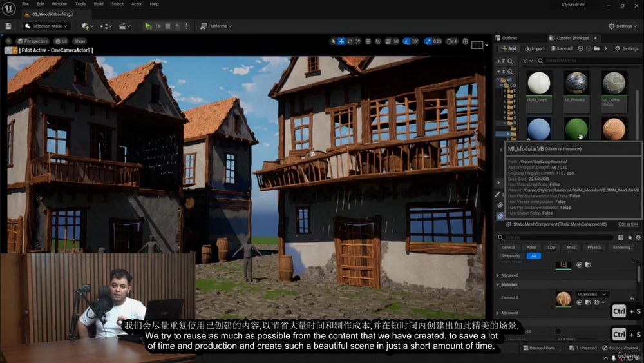Open the Perspective view type menu

(x=32, y=41)
